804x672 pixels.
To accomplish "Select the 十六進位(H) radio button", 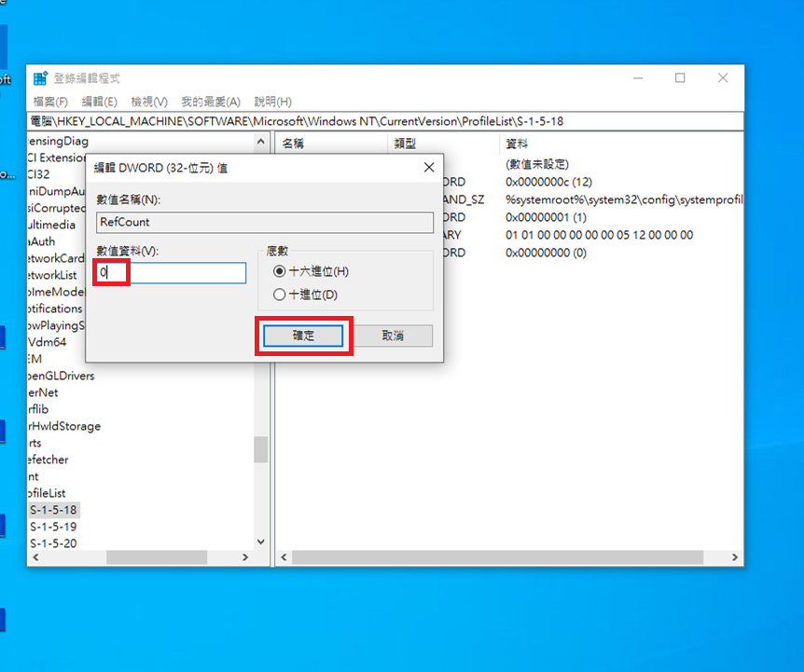I will (280, 271).
